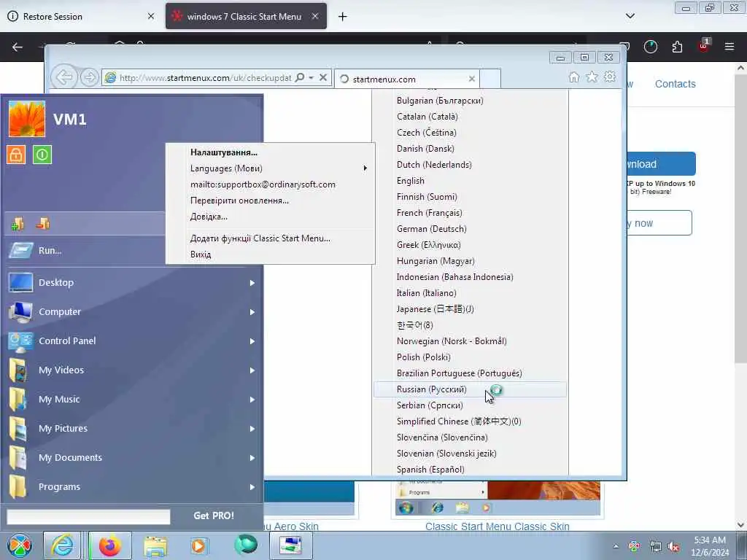747x560 pixels.
Task: Click the Programs folder icon
Action: click(18, 486)
